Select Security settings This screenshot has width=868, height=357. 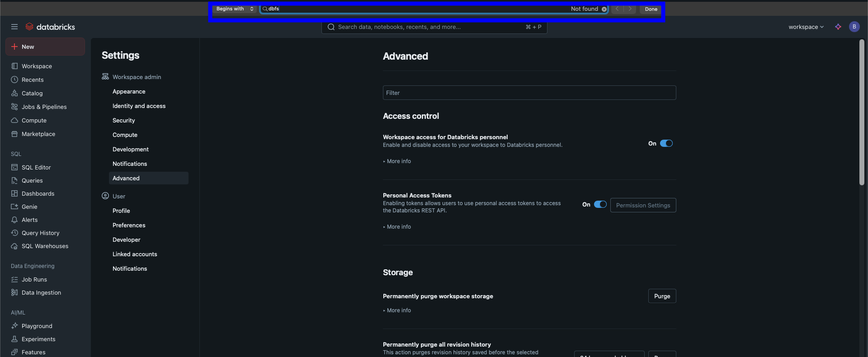(x=148, y=120)
